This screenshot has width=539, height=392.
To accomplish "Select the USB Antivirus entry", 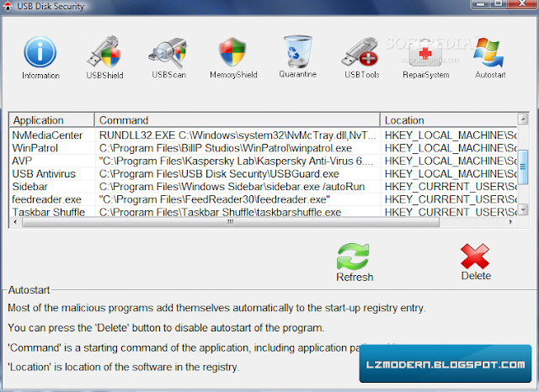I will point(263,173).
